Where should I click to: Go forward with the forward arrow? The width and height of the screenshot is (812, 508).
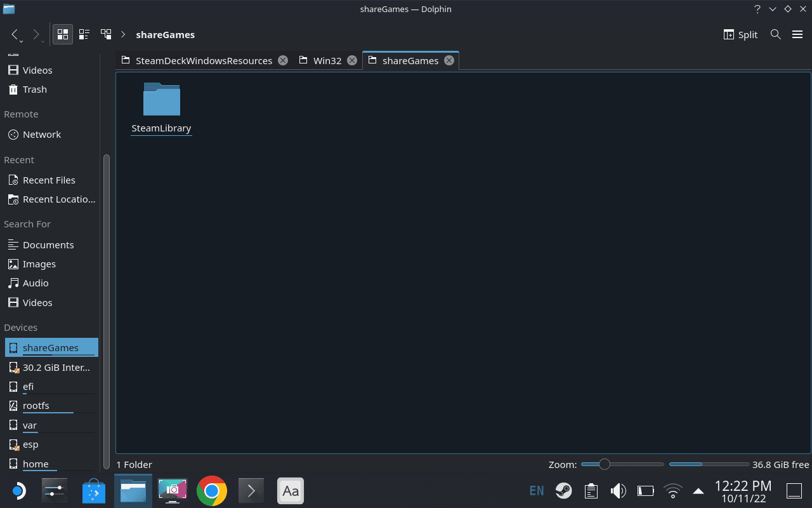point(37,34)
